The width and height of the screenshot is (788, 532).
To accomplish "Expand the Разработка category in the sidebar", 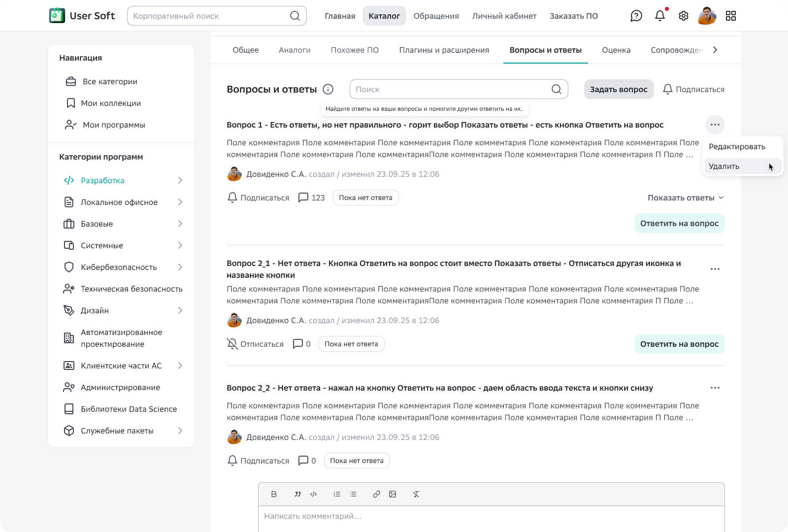I will point(180,180).
